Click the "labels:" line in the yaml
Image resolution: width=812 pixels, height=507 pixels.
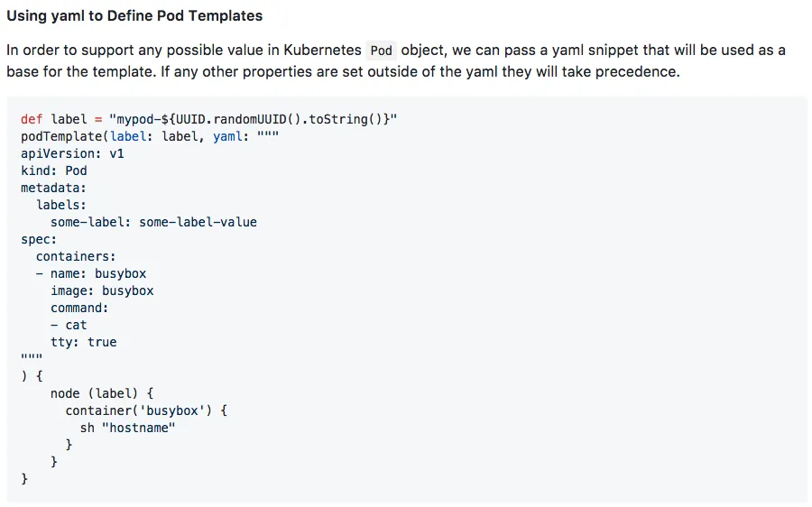coord(61,205)
